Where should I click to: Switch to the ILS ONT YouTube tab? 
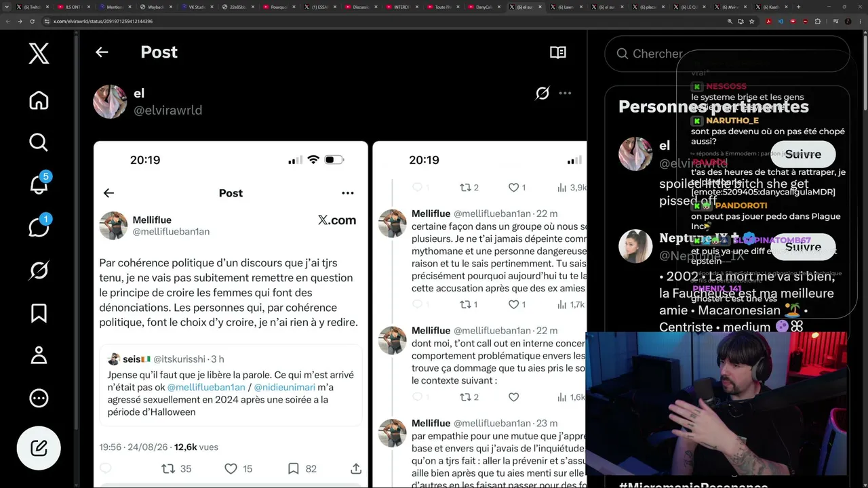pyautogui.click(x=73, y=7)
